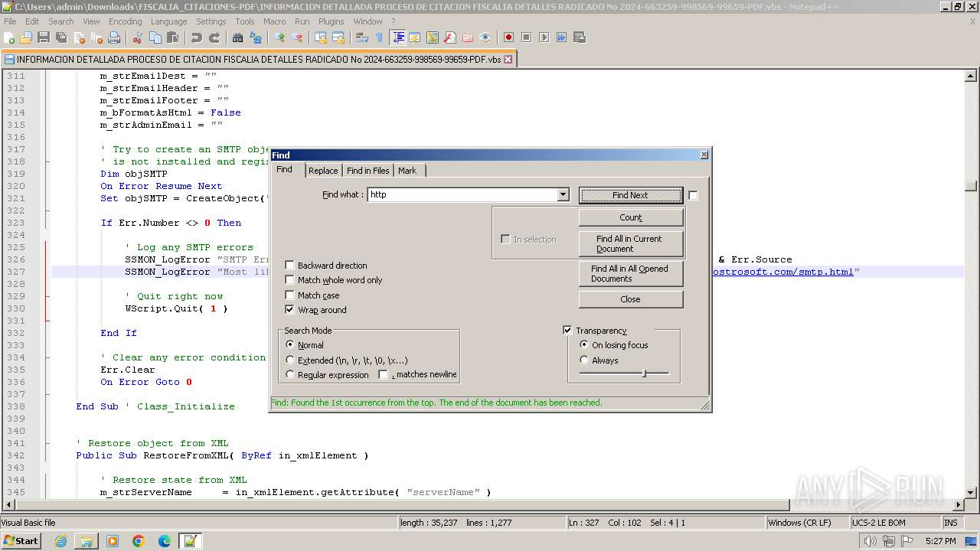Undo last edit via toolbar

click(197, 37)
